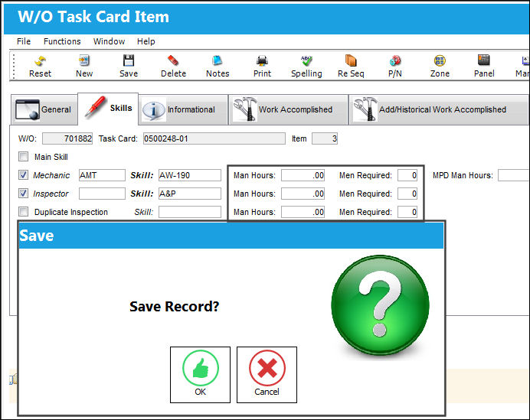Switch to the Work Accomplished tab
Image resolution: width=530 pixels, height=420 pixels.
pyautogui.click(x=288, y=109)
